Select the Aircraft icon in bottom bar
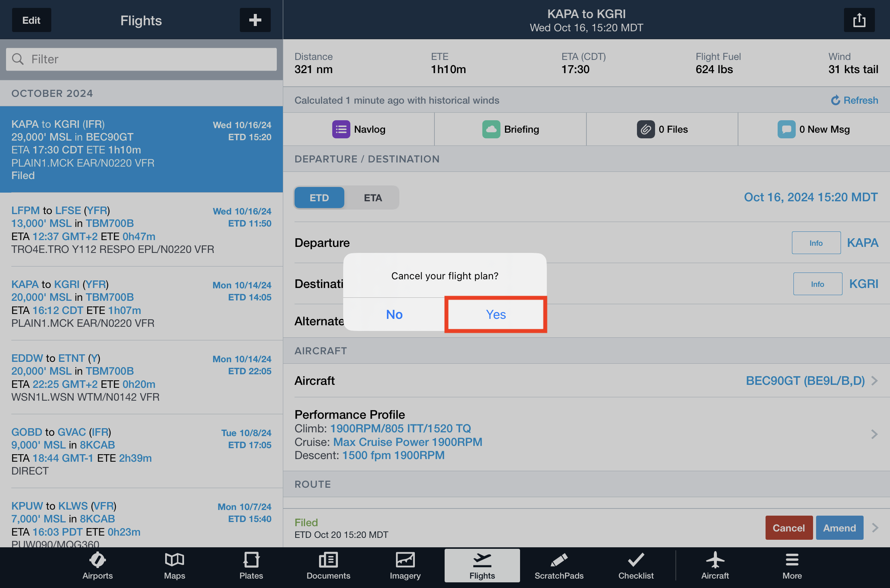890x588 pixels. (x=715, y=565)
